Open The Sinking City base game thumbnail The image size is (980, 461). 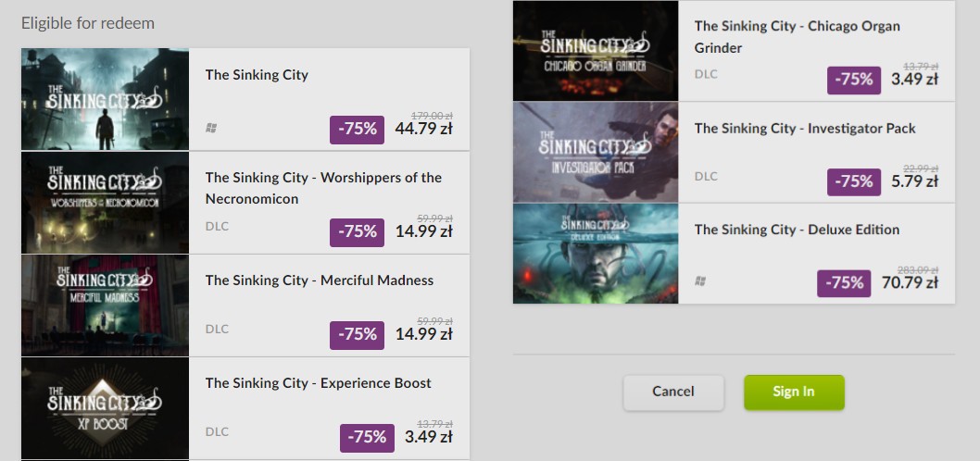[105, 99]
